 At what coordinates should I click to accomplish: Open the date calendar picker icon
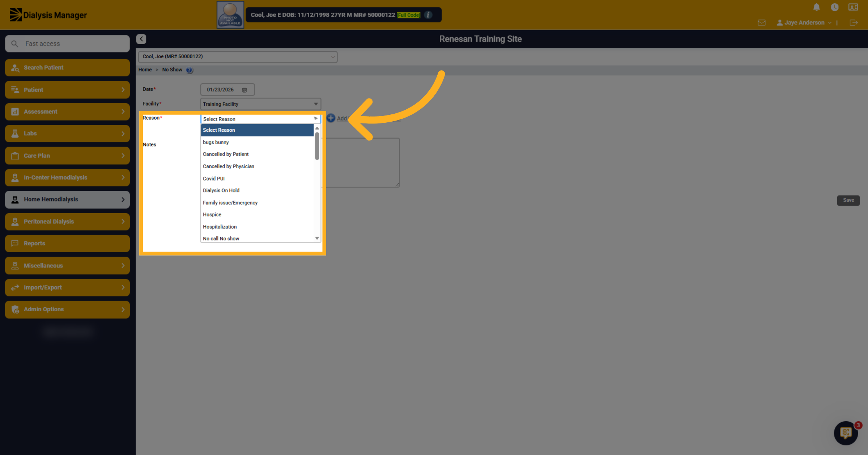244,90
